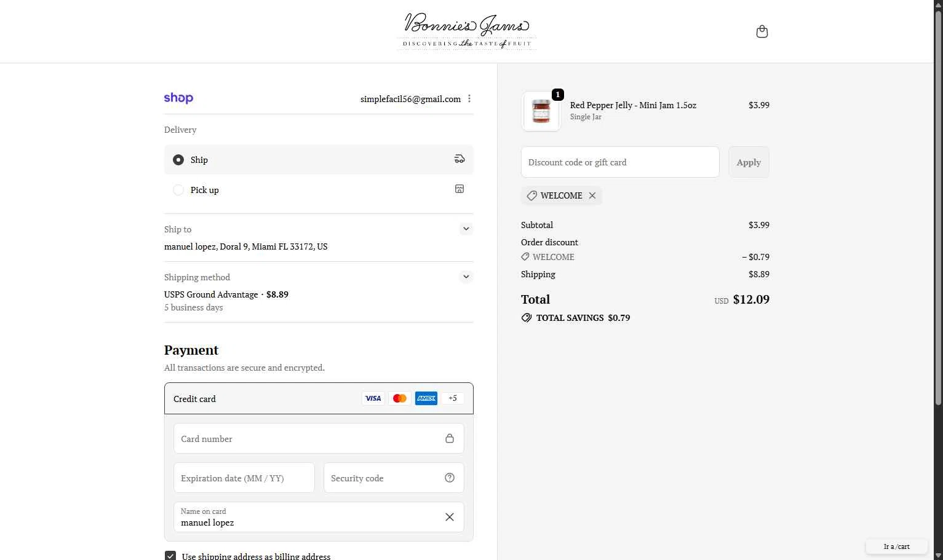Show the +5 additional card brands
This screenshot has width=943, height=560.
point(453,398)
